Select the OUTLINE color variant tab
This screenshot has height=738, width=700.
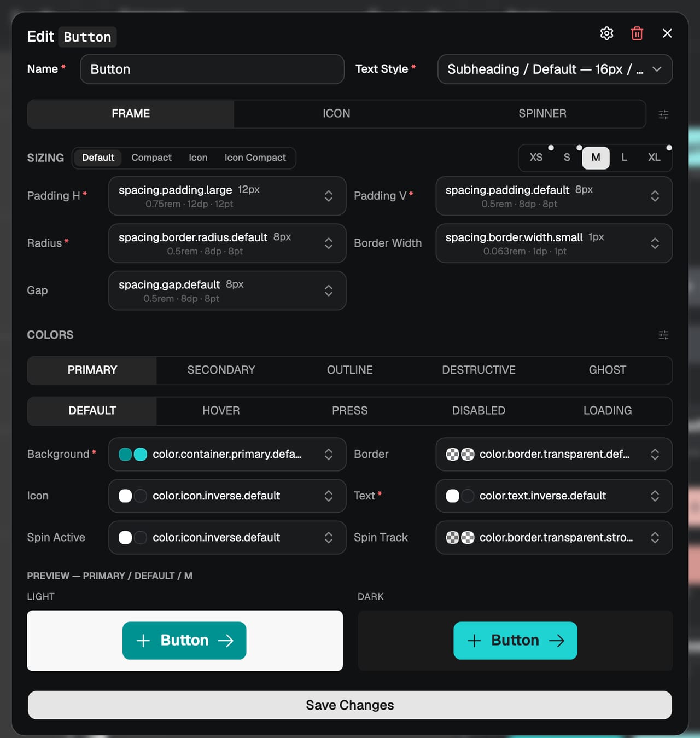350,370
